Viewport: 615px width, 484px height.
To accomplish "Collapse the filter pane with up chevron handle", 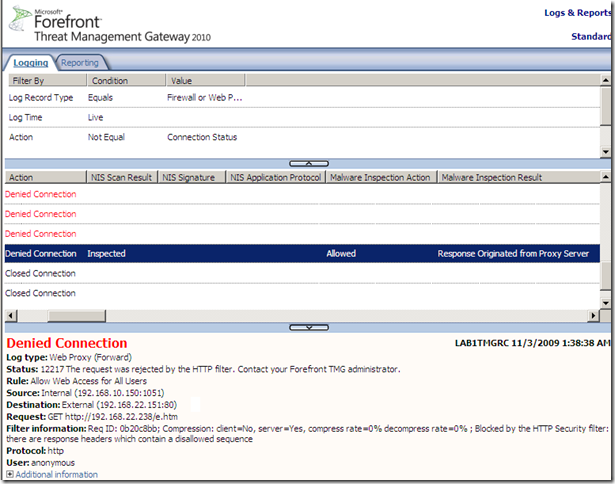I will [x=309, y=163].
